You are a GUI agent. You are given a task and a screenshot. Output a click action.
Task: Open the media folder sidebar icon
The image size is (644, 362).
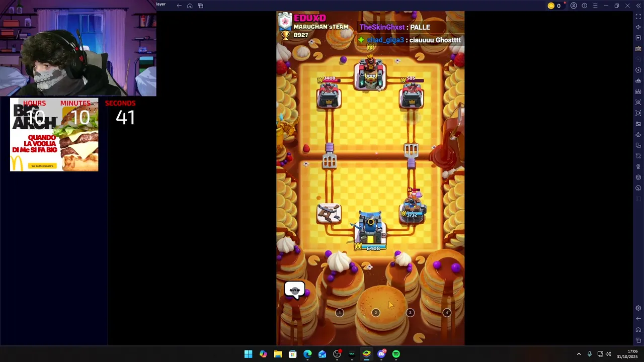point(638,124)
